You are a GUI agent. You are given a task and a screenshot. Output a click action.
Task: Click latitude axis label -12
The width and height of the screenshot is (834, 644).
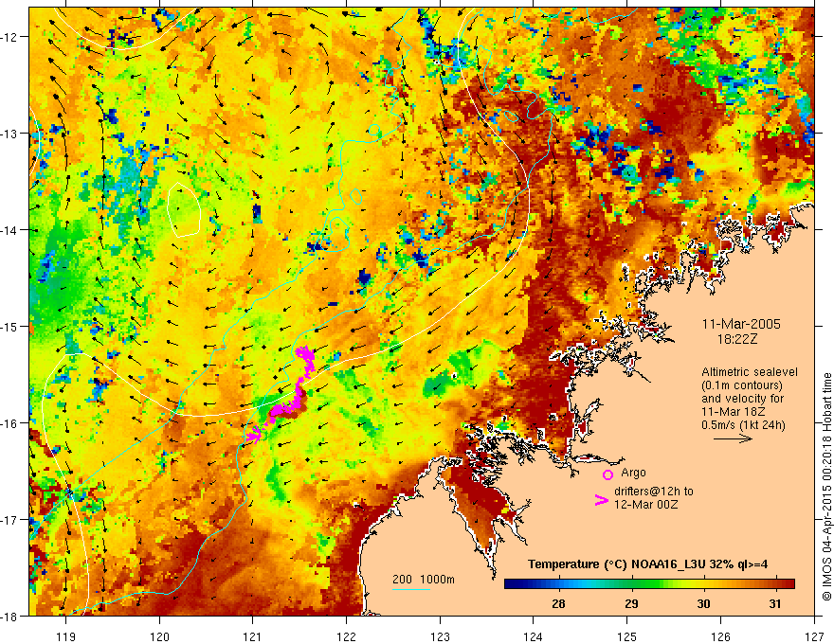[9, 37]
